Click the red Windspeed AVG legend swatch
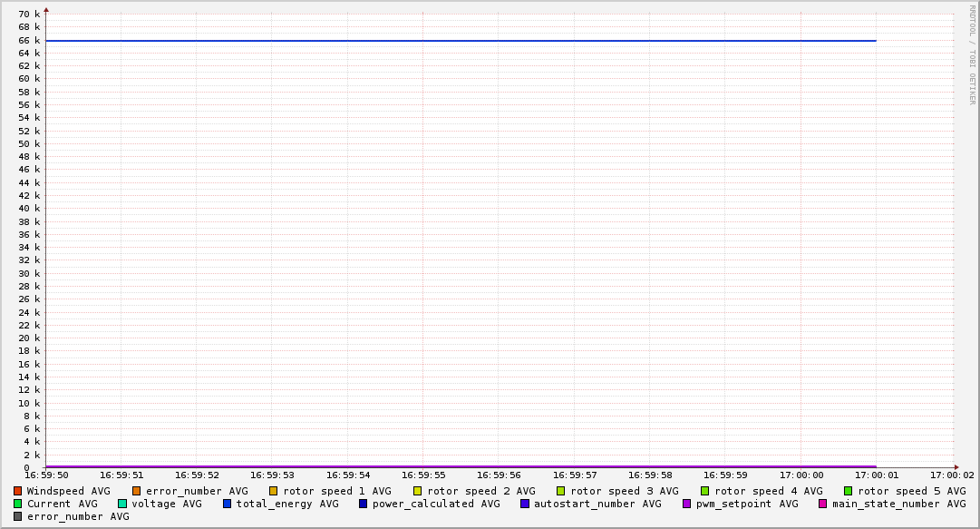The height and width of the screenshot is (529, 980). coord(17,491)
